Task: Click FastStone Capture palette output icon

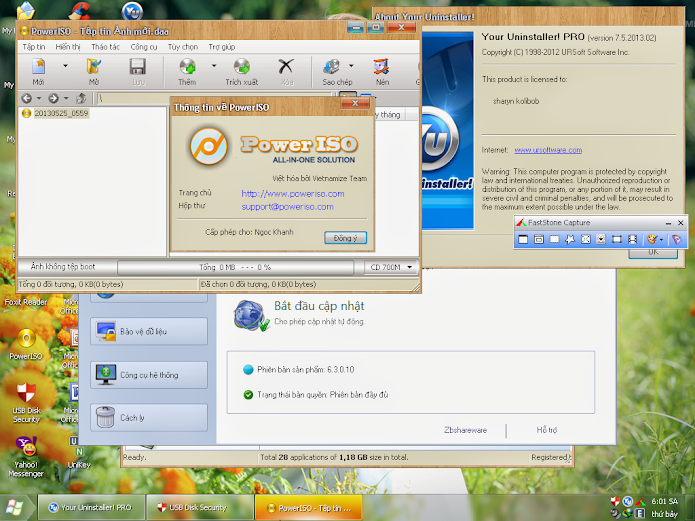Action: [x=652, y=239]
